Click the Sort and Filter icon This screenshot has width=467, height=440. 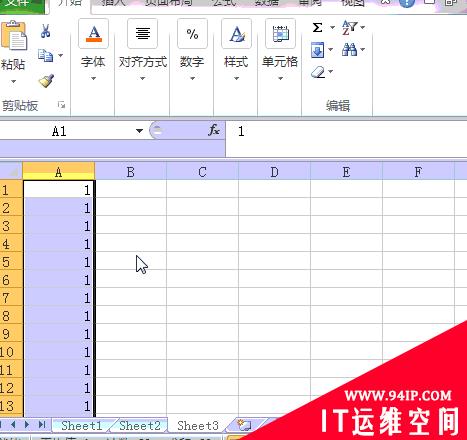point(349,27)
